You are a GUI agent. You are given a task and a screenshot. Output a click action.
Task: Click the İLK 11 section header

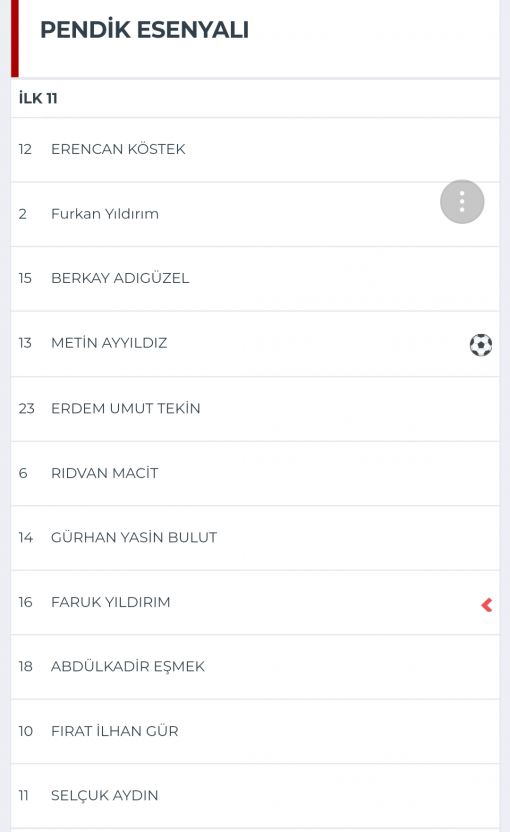click(38, 98)
